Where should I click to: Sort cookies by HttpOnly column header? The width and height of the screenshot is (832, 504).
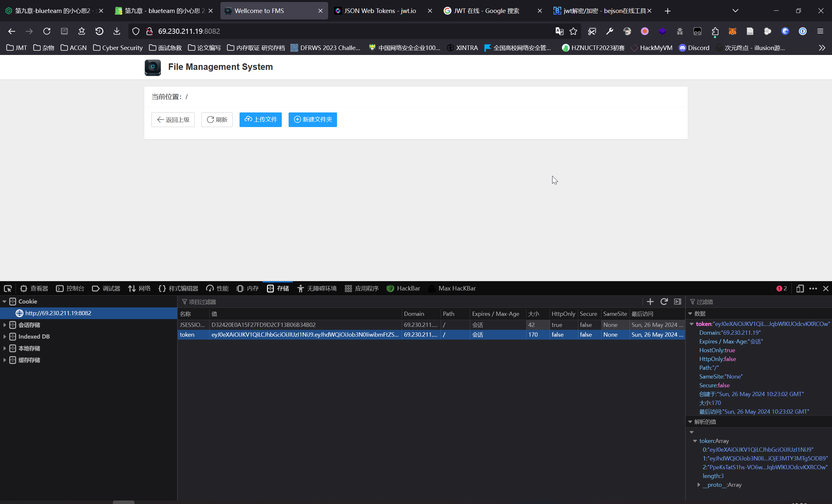563,314
